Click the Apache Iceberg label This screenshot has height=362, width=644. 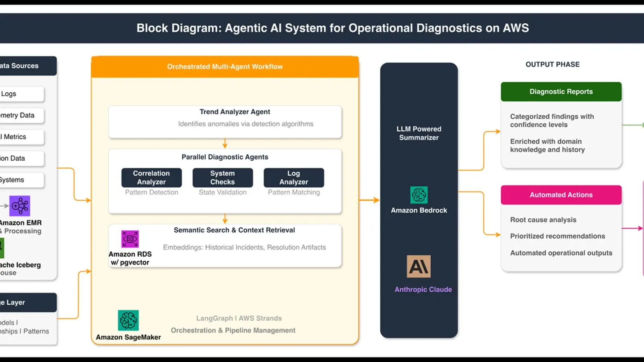tap(20, 265)
